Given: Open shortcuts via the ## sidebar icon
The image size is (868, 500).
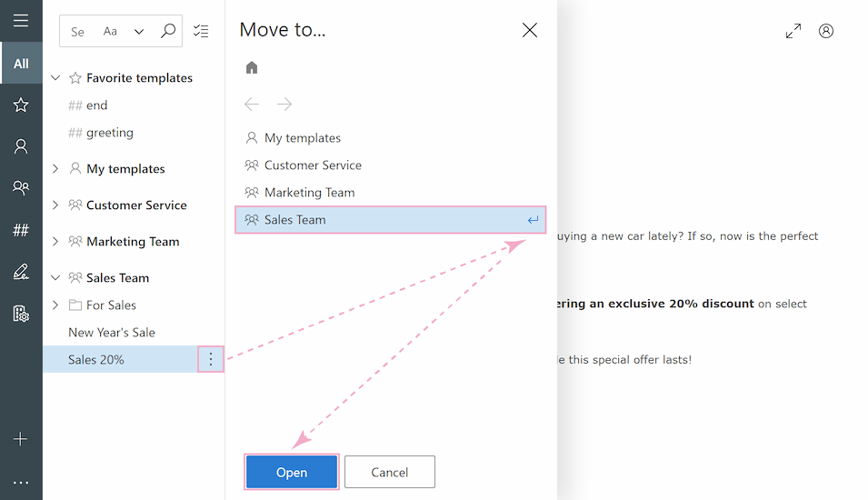Looking at the screenshot, I should pos(21,229).
